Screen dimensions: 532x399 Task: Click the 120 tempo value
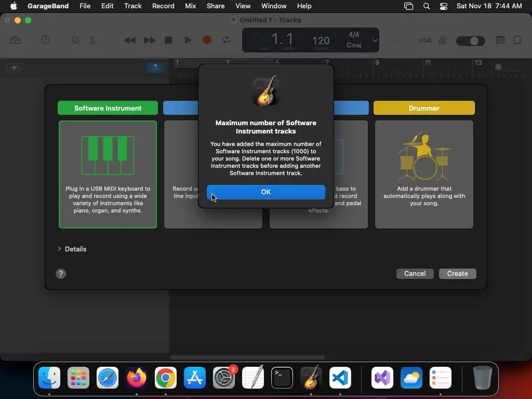tap(321, 41)
